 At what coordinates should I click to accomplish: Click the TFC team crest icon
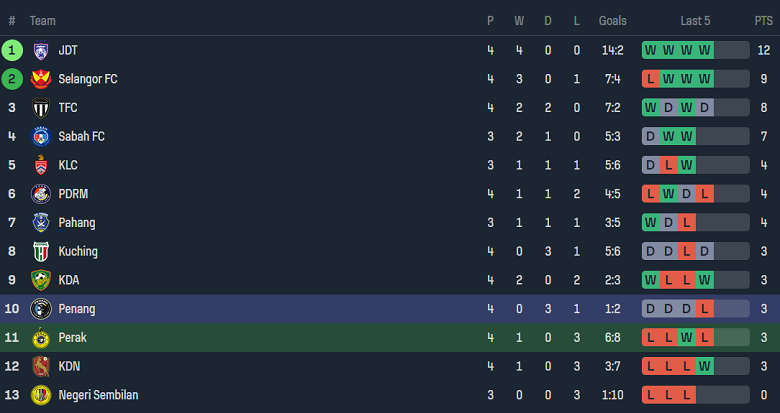pos(41,108)
